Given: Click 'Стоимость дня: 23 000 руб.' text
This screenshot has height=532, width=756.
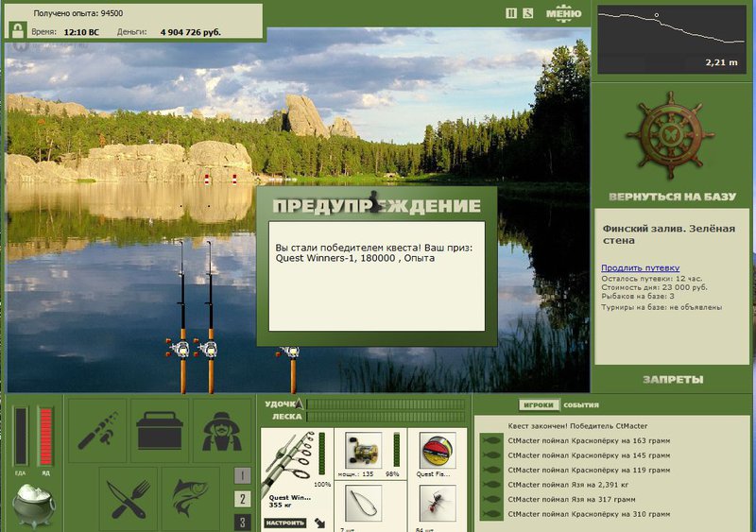Looking at the screenshot, I should (654, 287).
